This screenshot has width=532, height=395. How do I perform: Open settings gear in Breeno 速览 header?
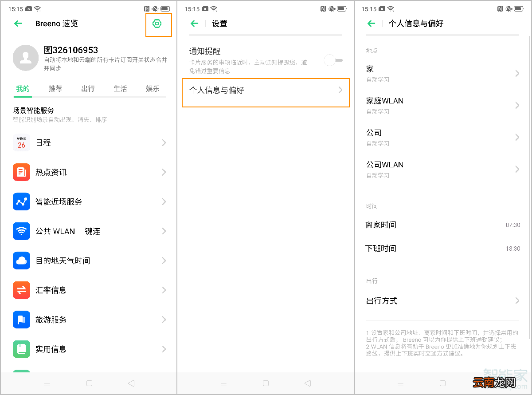tap(156, 24)
